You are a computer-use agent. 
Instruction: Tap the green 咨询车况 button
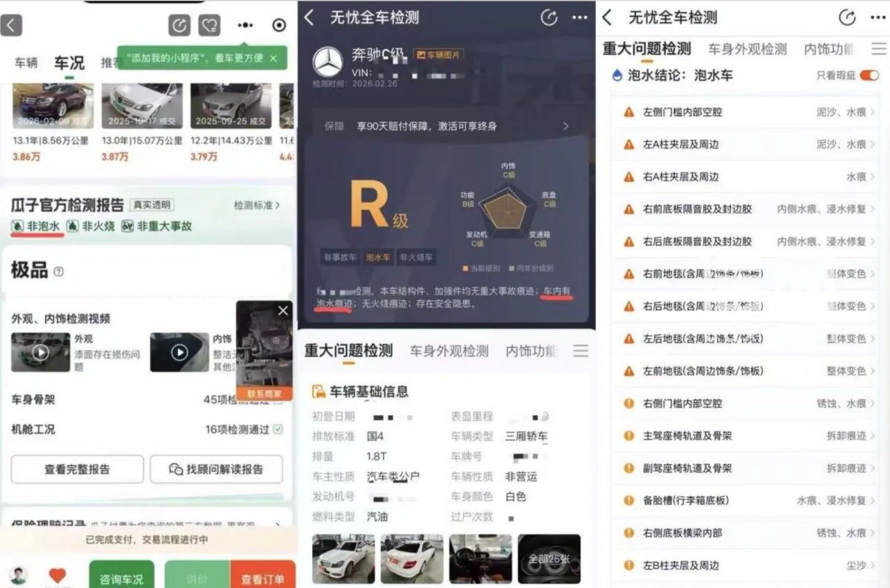pos(122,575)
